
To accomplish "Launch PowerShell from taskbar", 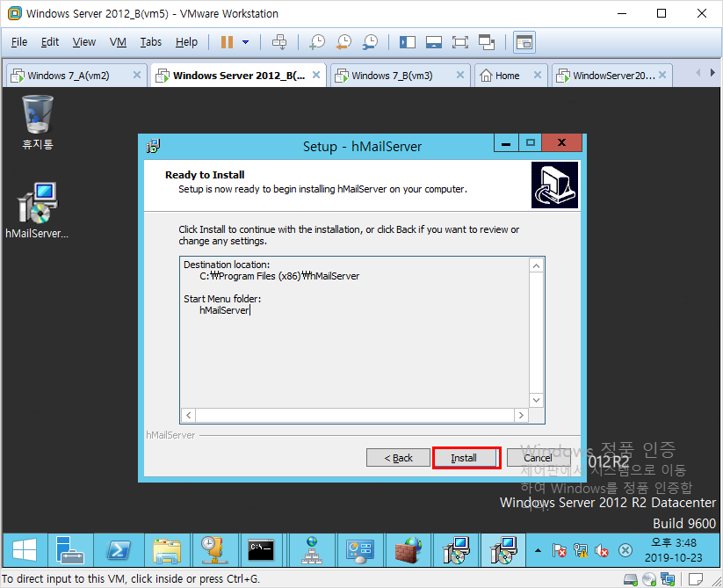I will [119, 550].
